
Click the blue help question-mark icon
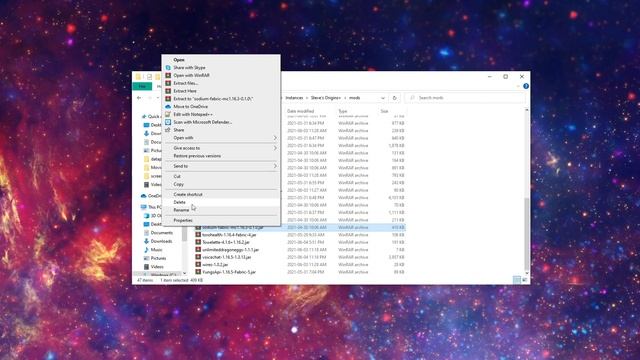tap(526, 86)
